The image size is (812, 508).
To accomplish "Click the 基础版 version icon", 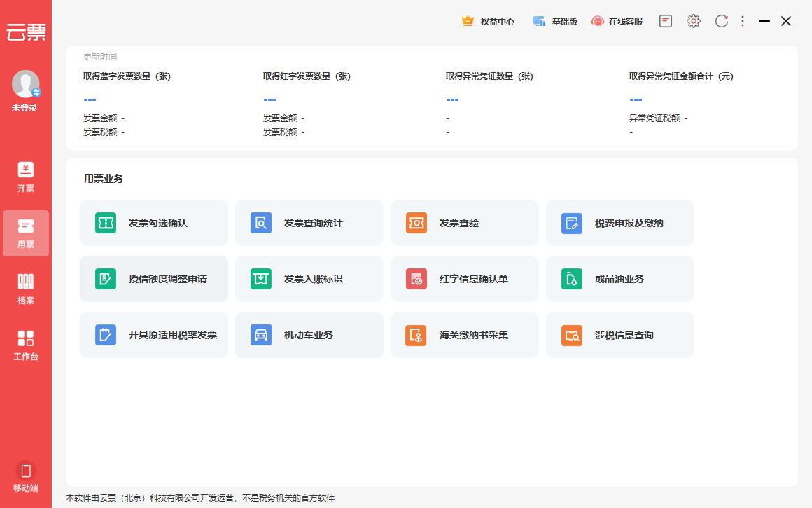I will [x=539, y=21].
